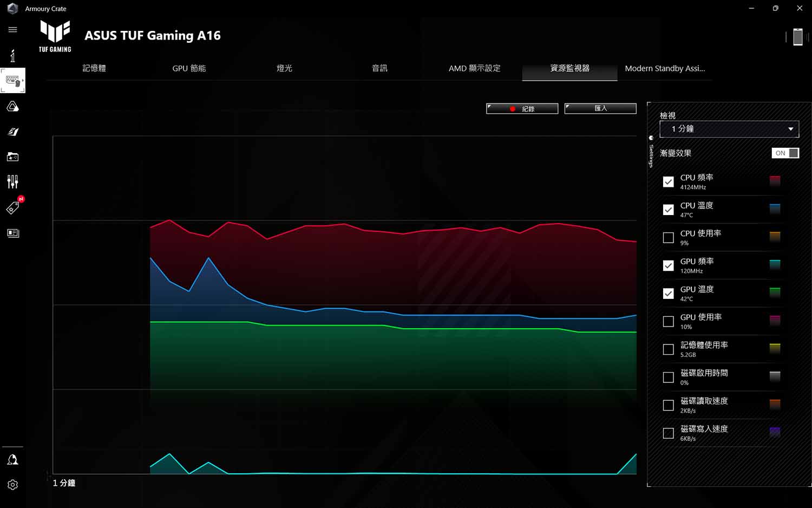
Task: Click the yellow 記憶體使用率 color swatch
Action: click(x=775, y=348)
